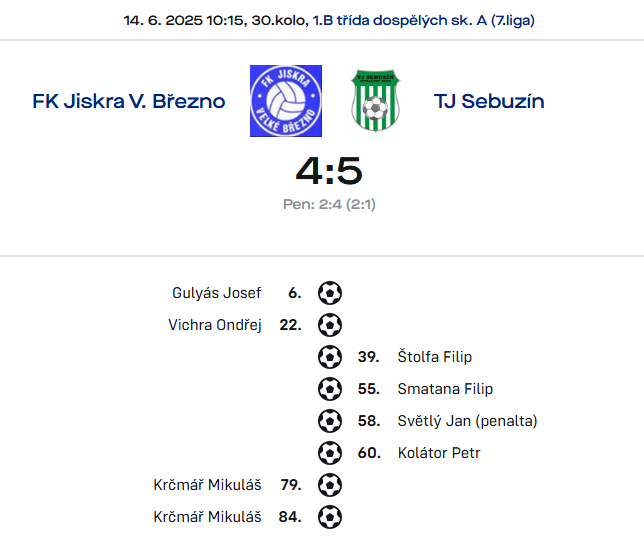Click the ball icon for Smatana's 55th-minute goal
Screen dimensions: 644x551
(x=330, y=389)
